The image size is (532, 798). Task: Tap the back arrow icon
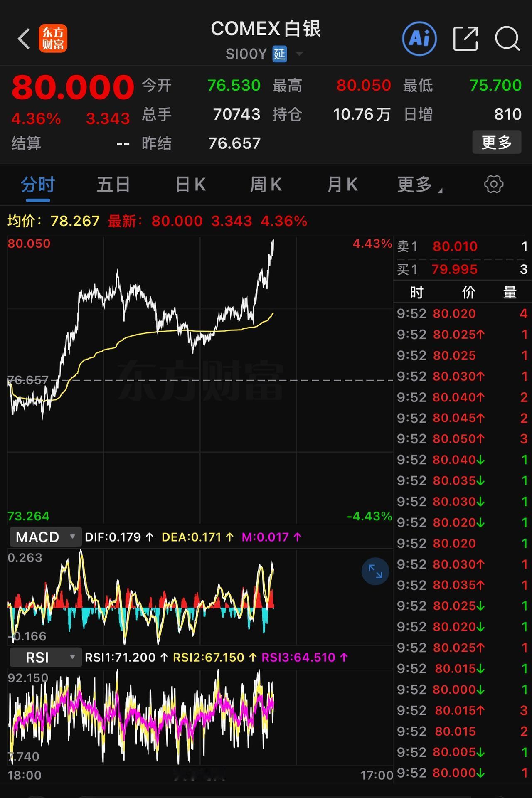[24, 39]
